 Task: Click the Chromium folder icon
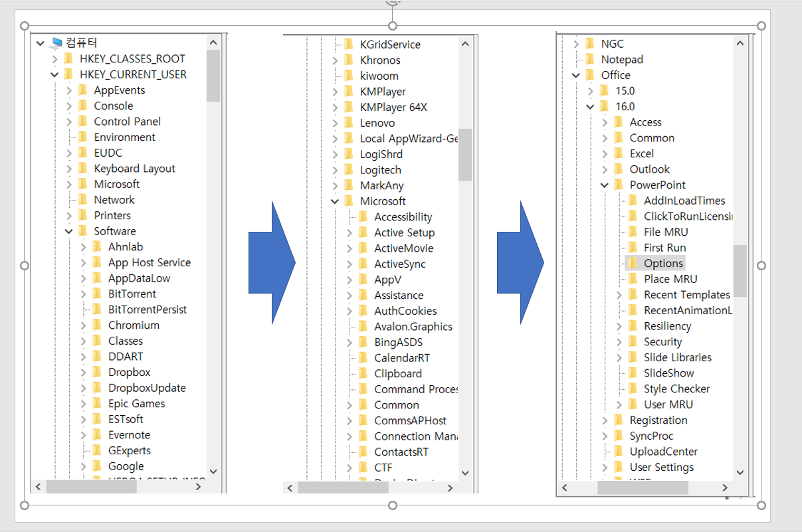97,325
